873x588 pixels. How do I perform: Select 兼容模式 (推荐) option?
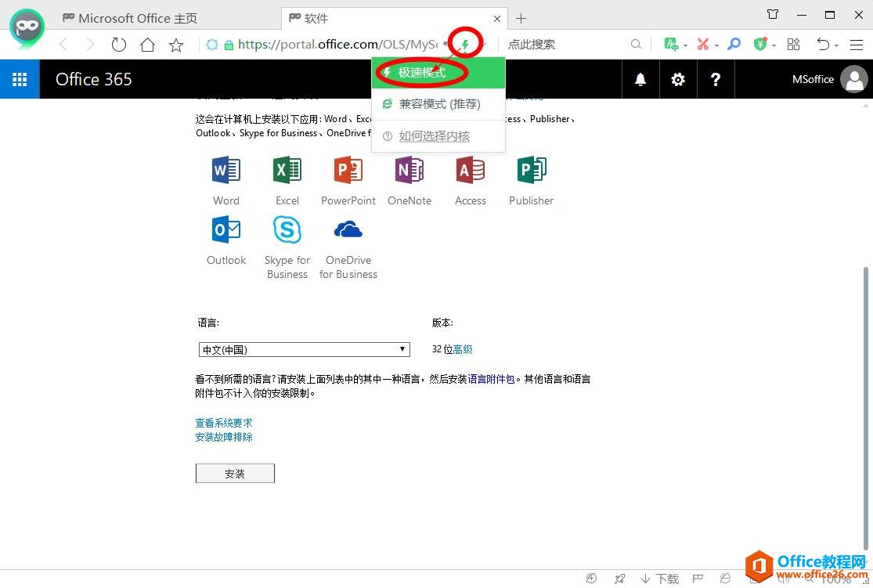coord(438,104)
